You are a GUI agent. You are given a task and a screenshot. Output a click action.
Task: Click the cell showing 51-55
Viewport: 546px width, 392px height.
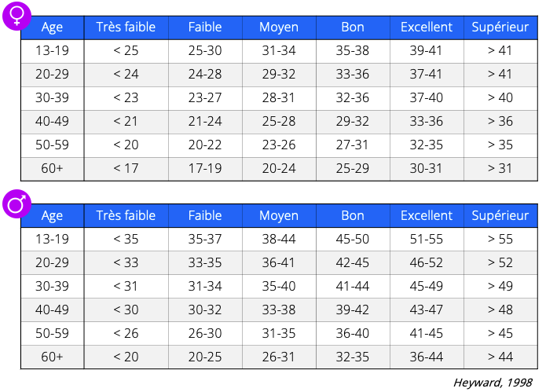coord(427,239)
